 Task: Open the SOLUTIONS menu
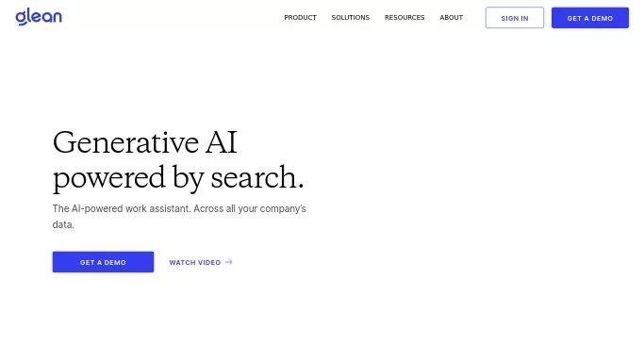(x=351, y=18)
